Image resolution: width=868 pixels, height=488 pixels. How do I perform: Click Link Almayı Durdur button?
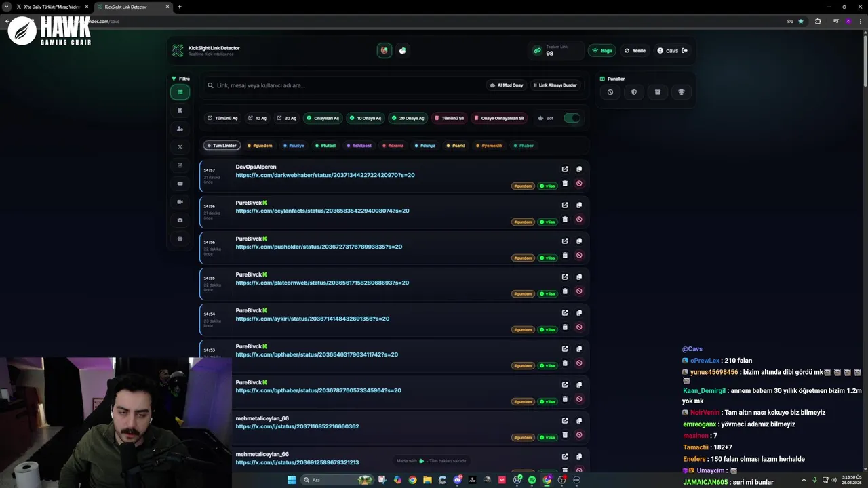[555, 85]
